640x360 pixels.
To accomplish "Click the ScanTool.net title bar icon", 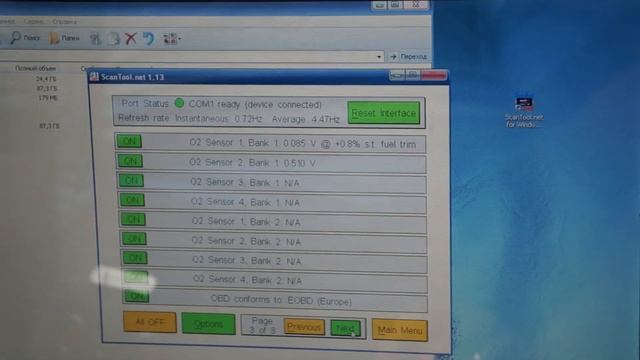I will pyautogui.click(x=94, y=76).
